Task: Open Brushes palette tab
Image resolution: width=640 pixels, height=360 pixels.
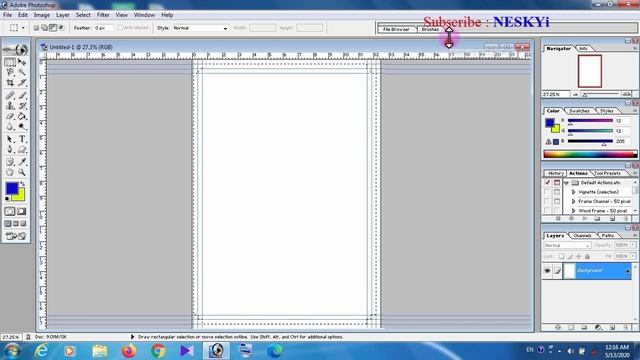Action: pyautogui.click(x=430, y=29)
